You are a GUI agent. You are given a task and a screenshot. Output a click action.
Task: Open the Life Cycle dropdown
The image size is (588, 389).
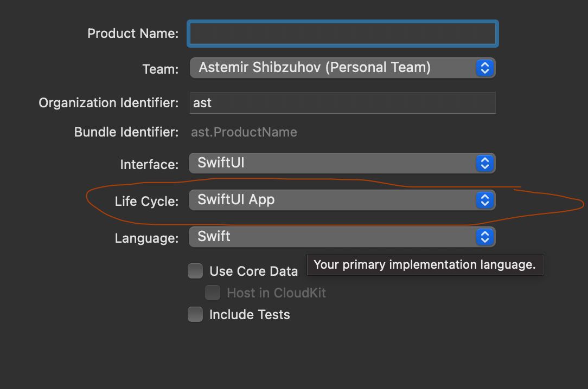(342, 200)
